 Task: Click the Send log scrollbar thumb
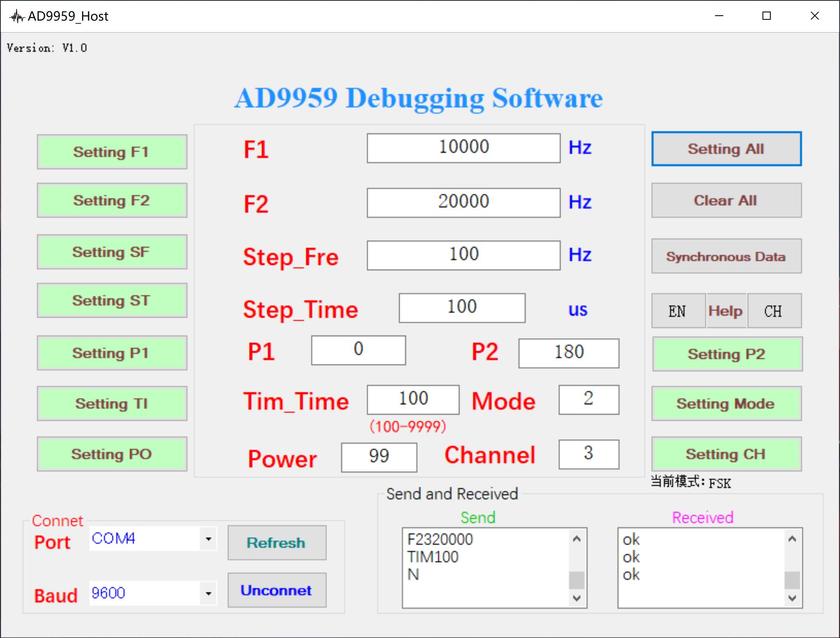(576, 579)
